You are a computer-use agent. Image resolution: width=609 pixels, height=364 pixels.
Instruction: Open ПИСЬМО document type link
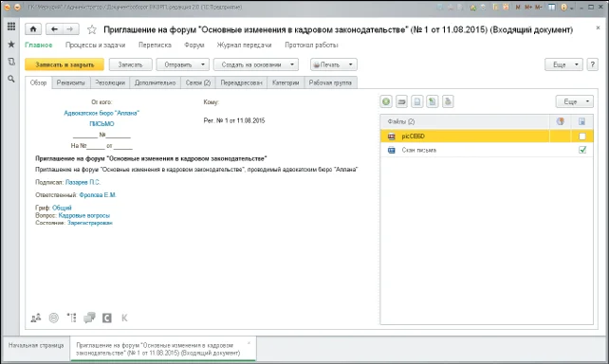coord(101,124)
